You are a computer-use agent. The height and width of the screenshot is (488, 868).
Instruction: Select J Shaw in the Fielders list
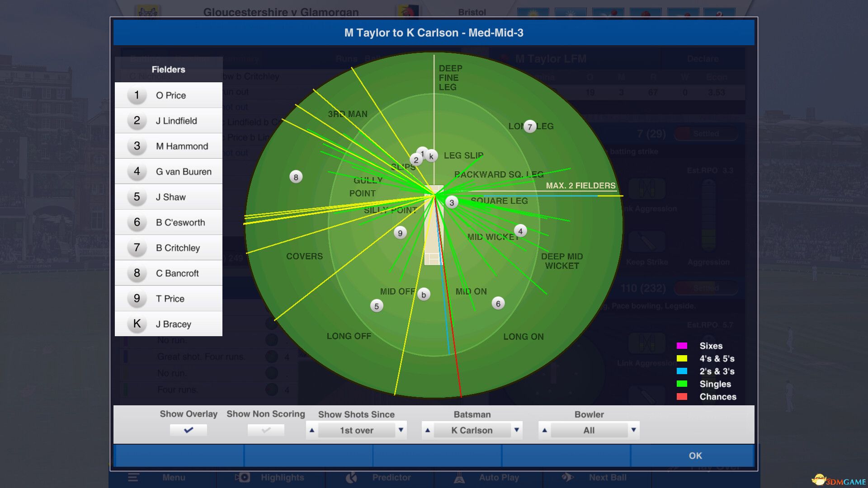pos(169,197)
